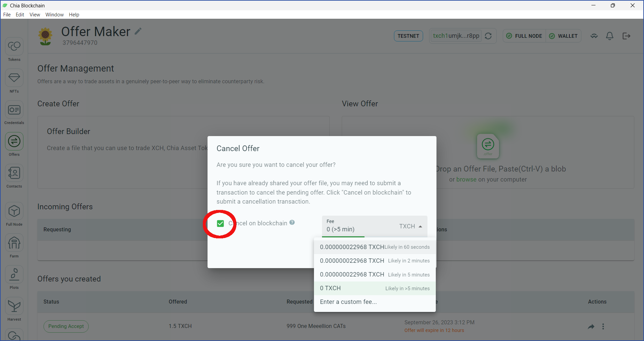Click the Offer Builder card title
This screenshot has width=644, height=341.
(69, 131)
